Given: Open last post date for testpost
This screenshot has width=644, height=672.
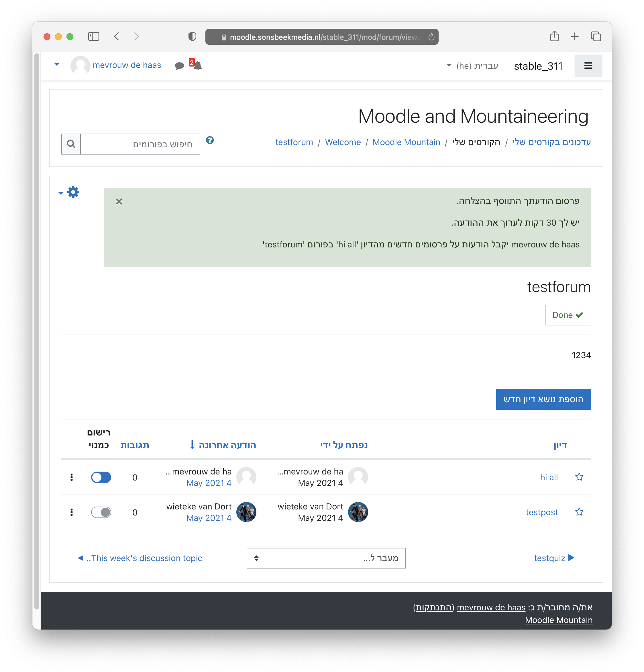Looking at the screenshot, I should click(209, 518).
